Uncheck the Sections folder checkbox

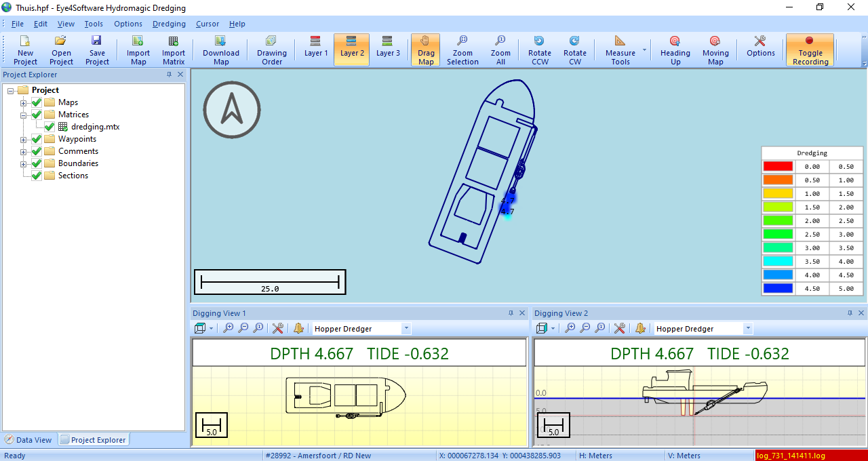click(x=37, y=176)
